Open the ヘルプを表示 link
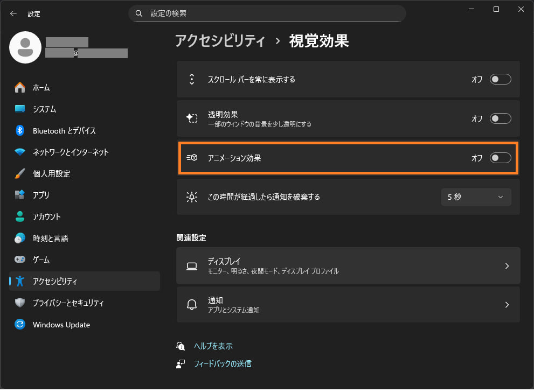The image size is (534, 392). point(213,346)
